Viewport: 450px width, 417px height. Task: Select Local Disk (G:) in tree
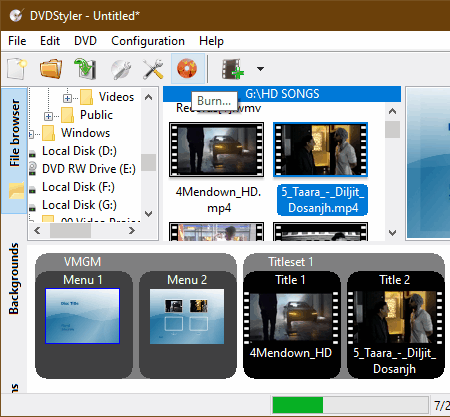(x=79, y=205)
